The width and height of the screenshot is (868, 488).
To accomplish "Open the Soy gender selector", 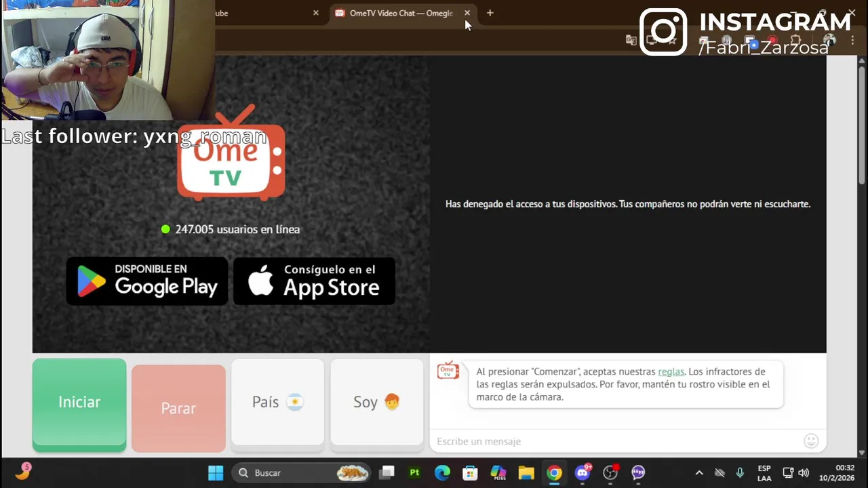I will [x=376, y=404].
